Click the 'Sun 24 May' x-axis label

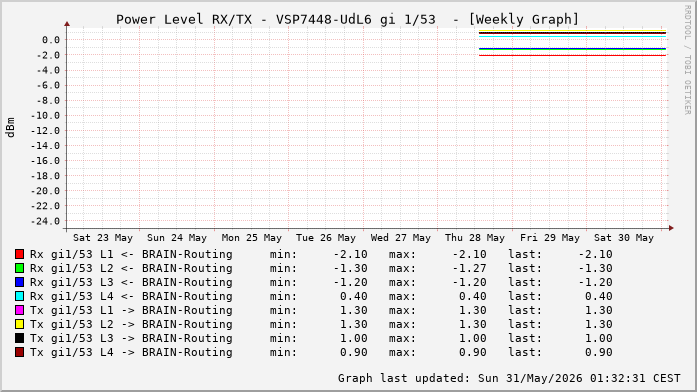click(177, 238)
